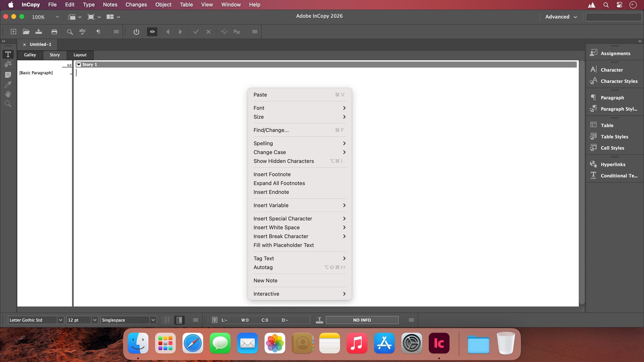Select the Type tool in the toolbox
Viewport: 644px width, 362px height.
pyautogui.click(x=8, y=55)
